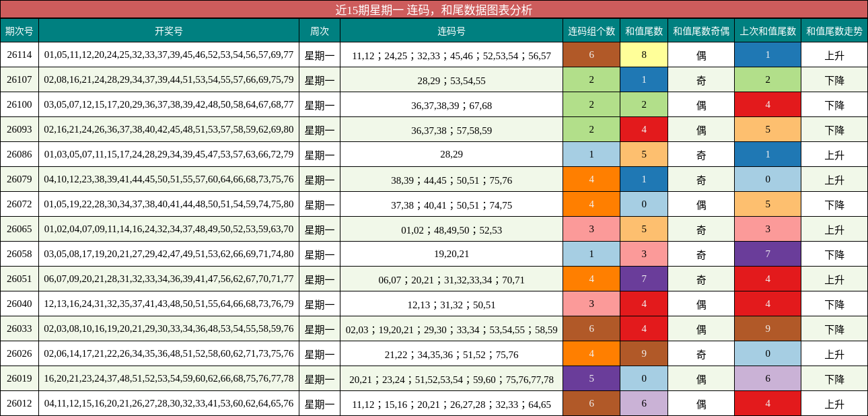868x416 pixels.
Task: Click the orange 连码组个数 cell in row 26072
Action: [591, 204]
